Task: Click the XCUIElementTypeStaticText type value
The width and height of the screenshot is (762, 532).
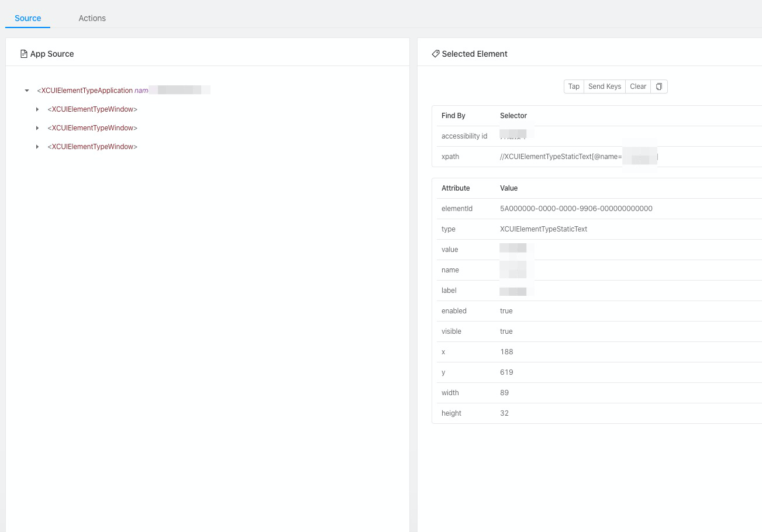Action: (543, 229)
